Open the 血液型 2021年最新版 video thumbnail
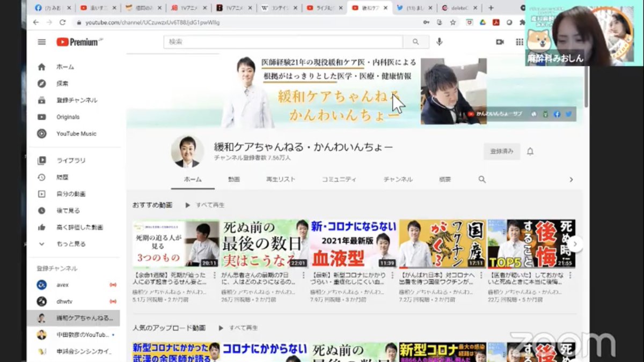 click(x=354, y=243)
